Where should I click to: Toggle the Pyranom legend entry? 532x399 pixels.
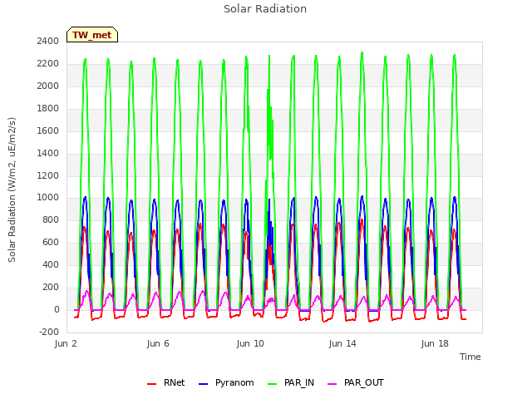226,382
